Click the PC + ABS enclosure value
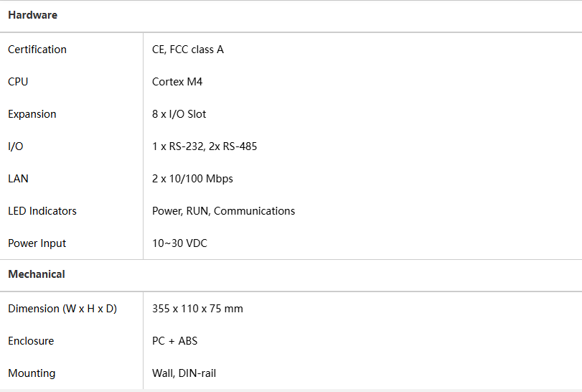This screenshot has width=582, height=392. (x=174, y=341)
